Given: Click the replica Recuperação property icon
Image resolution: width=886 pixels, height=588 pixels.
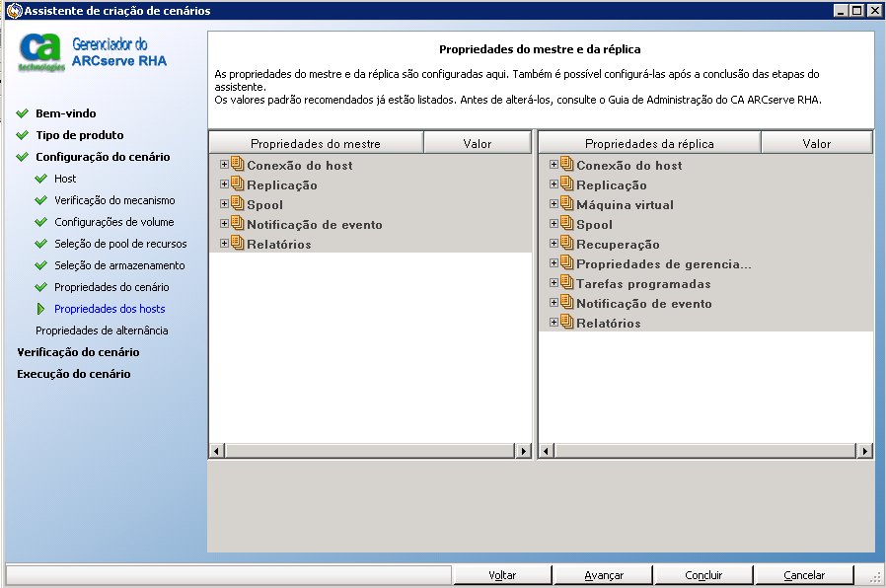Looking at the screenshot, I should [566, 244].
